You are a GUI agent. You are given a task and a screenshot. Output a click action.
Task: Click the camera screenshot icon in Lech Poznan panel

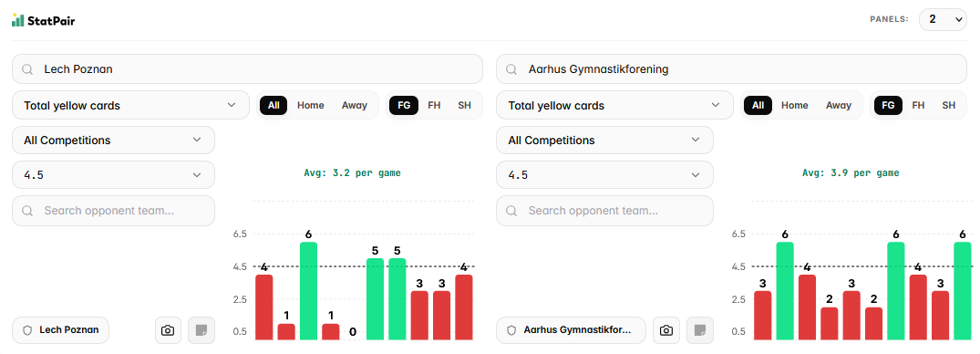click(168, 330)
